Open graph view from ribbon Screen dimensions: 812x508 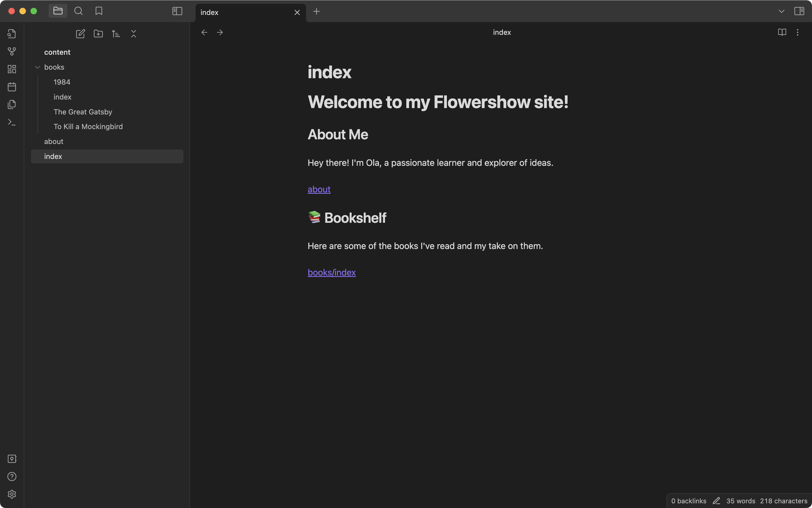12,51
